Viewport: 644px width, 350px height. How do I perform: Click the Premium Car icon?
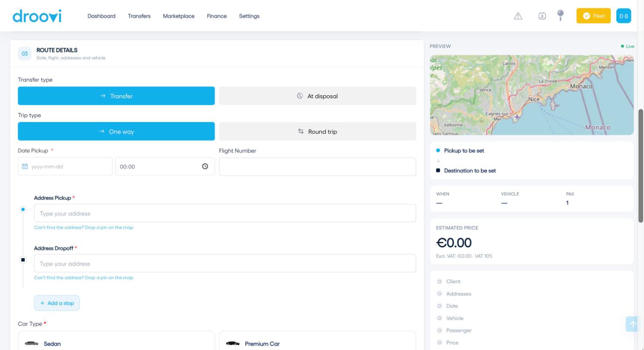click(233, 344)
